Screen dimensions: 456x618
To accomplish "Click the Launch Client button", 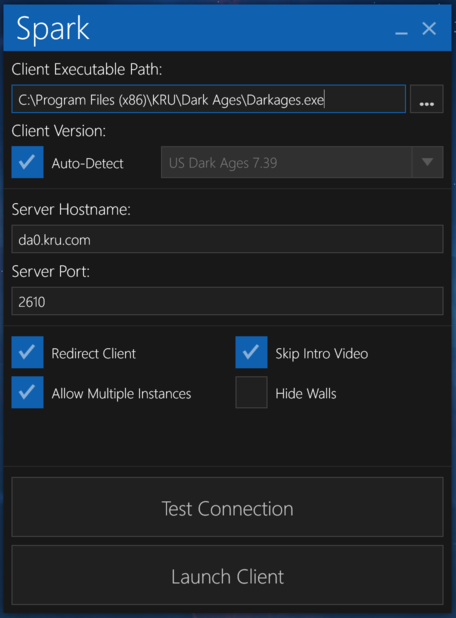I will click(227, 575).
